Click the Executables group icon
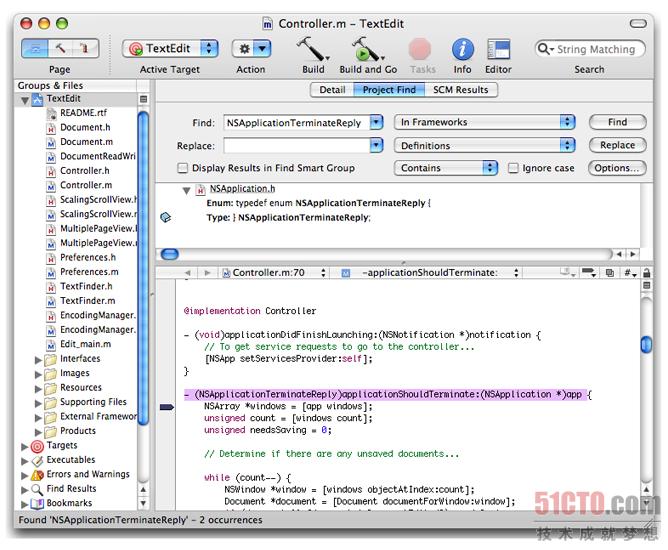The height and width of the screenshot is (550, 668). tap(37, 461)
